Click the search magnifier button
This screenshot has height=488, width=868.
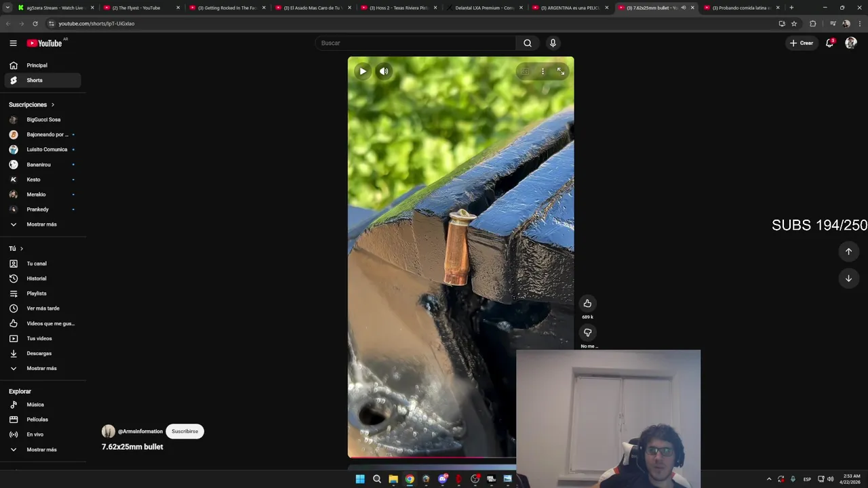tap(528, 43)
